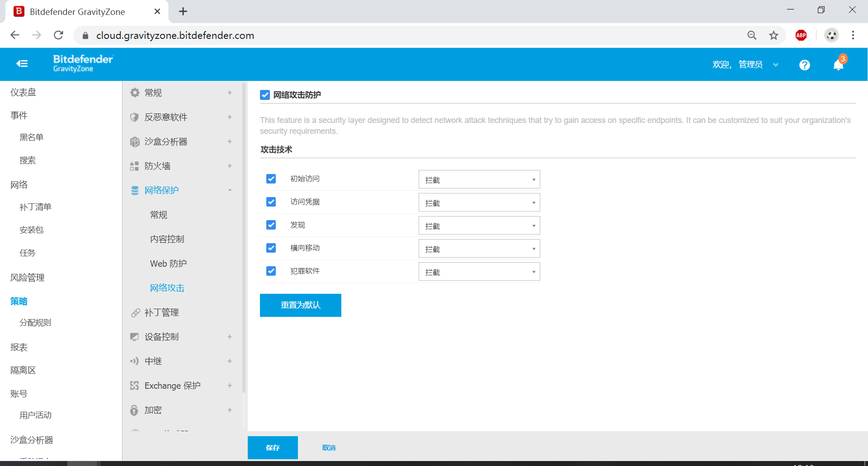Viewport: 868px width, 466px height.
Task: Open the browser zoom magnifier icon
Action: (x=752, y=35)
